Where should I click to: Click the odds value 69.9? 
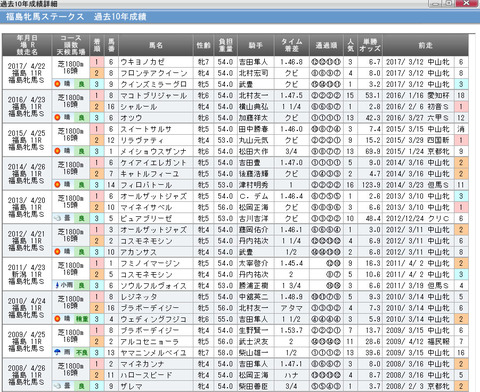(x=373, y=151)
